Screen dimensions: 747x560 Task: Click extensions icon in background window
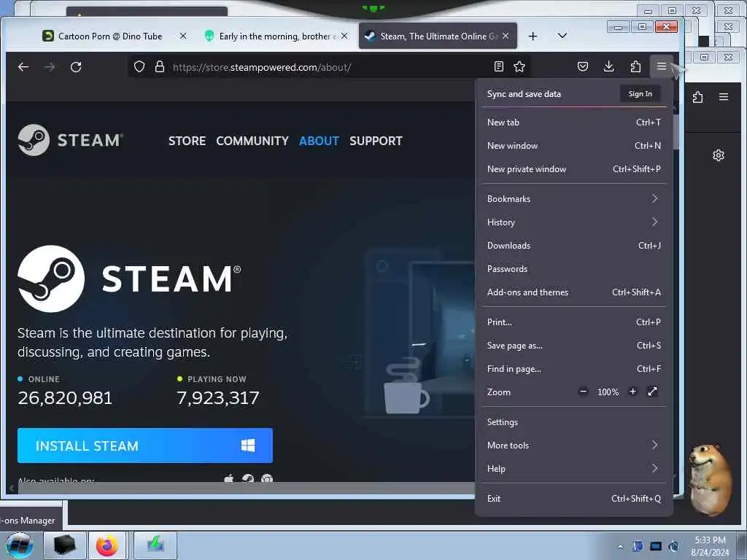(x=697, y=97)
